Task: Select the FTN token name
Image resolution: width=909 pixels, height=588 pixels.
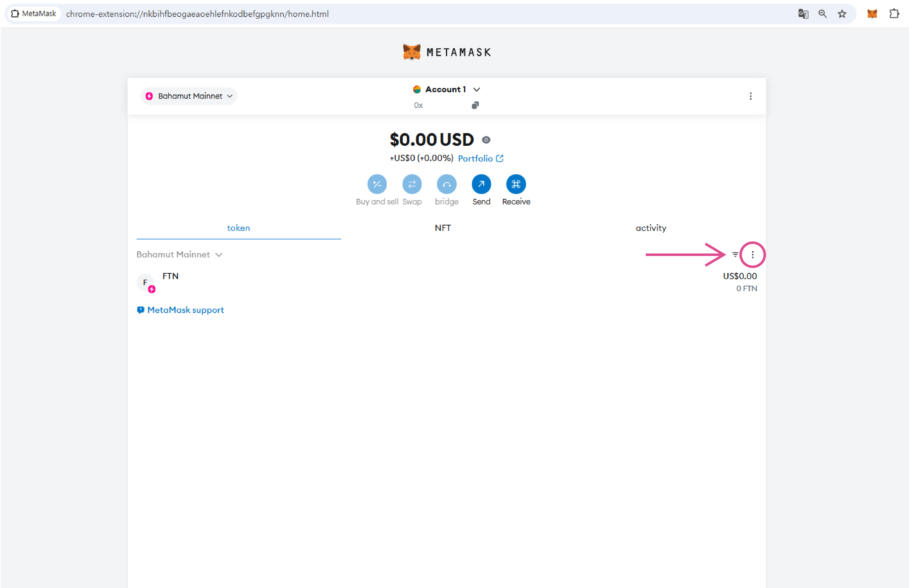Action: pyautogui.click(x=170, y=276)
